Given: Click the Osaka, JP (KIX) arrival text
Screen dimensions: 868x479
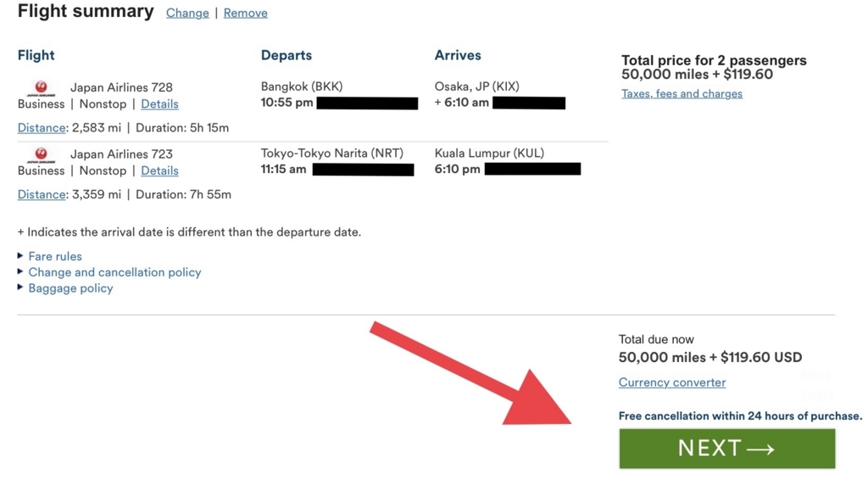Looking at the screenshot, I should (476, 86).
